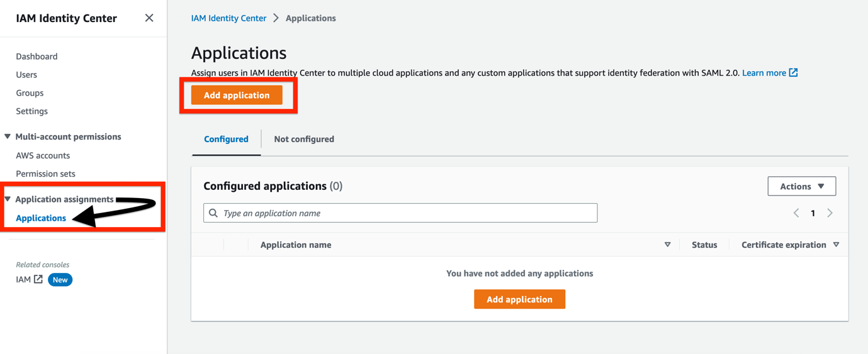Click top Add application button
The image size is (868, 354).
(x=237, y=95)
